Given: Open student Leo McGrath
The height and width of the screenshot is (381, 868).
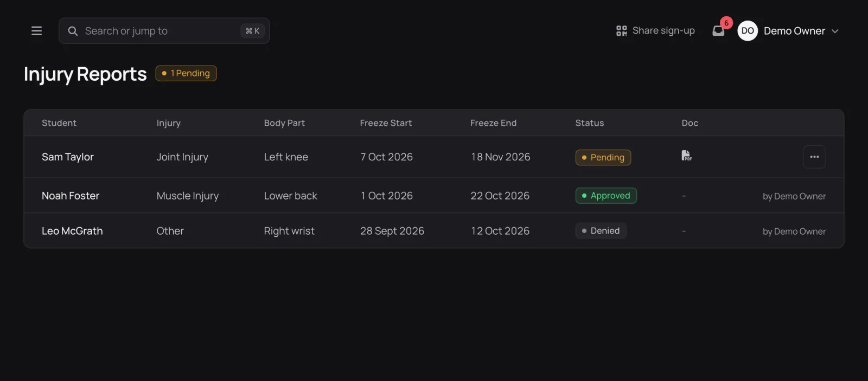Looking at the screenshot, I should pos(72,231).
